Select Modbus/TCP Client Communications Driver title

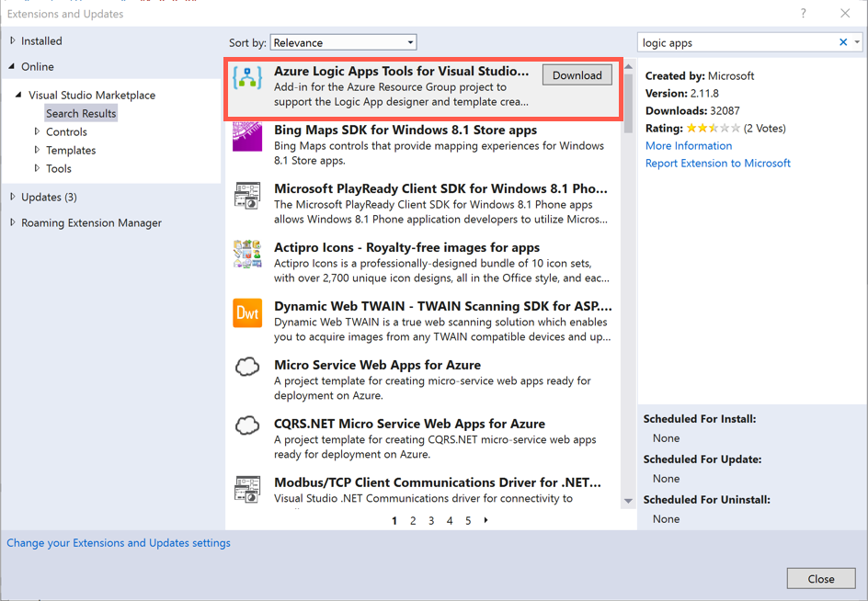click(x=438, y=482)
